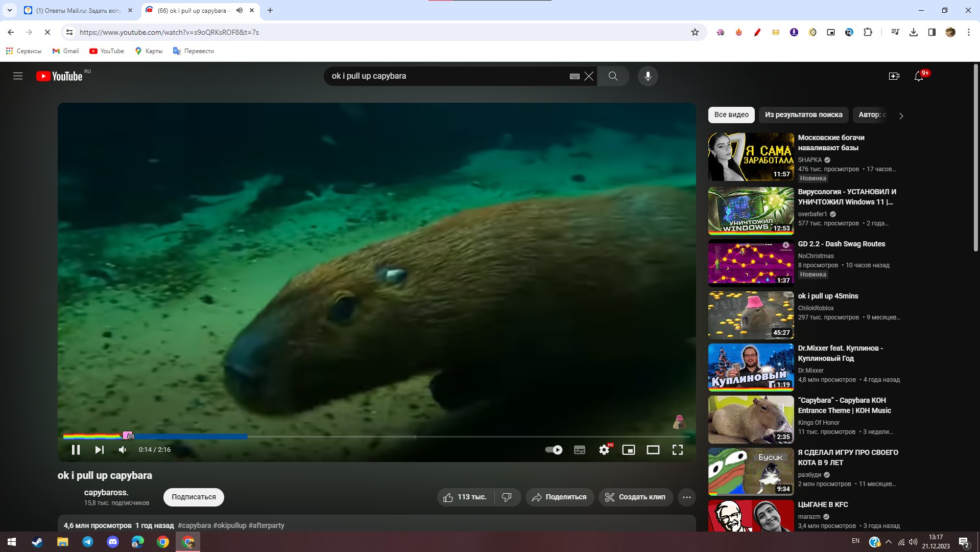This screenshot has width=980, height=552.
Task: Go to the YouTube home logo
Action: tap(60, 76)
